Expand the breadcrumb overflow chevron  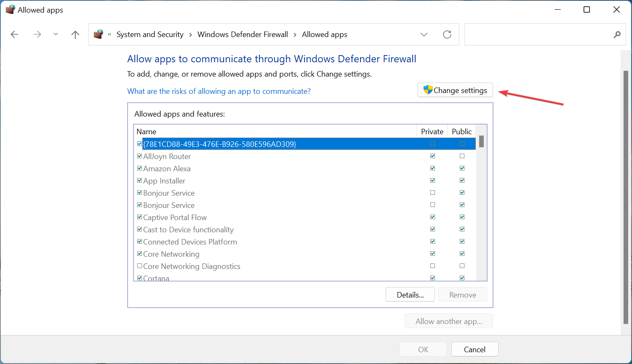click(109, 35)
